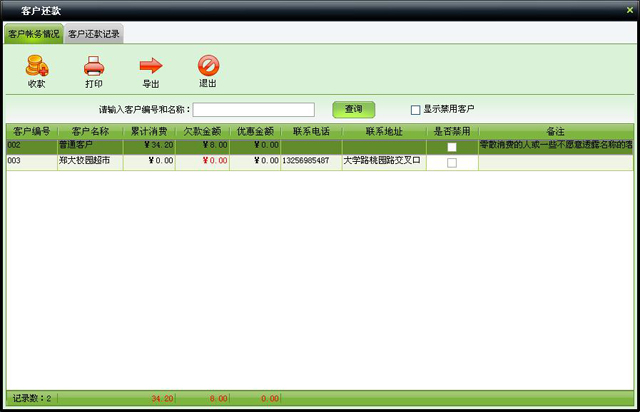The height and width of the screenshot is (412, 640).
Task: Sort by the 欠款金额 column header
Action: 202,131
